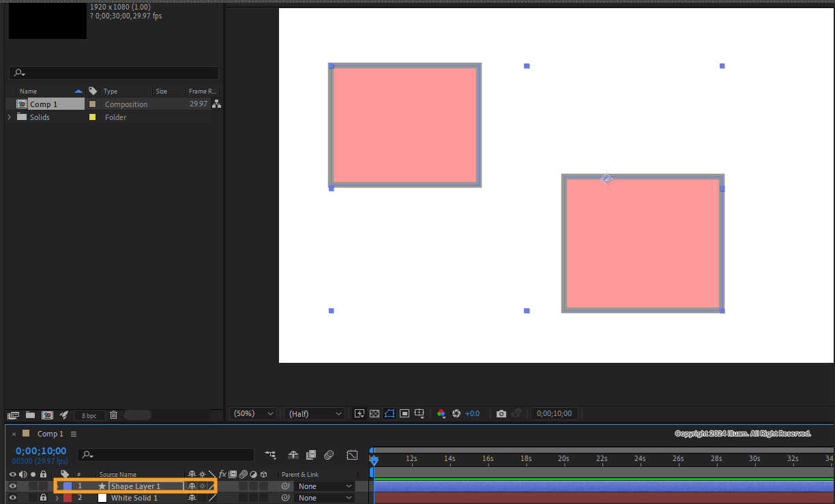Close the Comp 1 timeline tab

tap(14, 434)
